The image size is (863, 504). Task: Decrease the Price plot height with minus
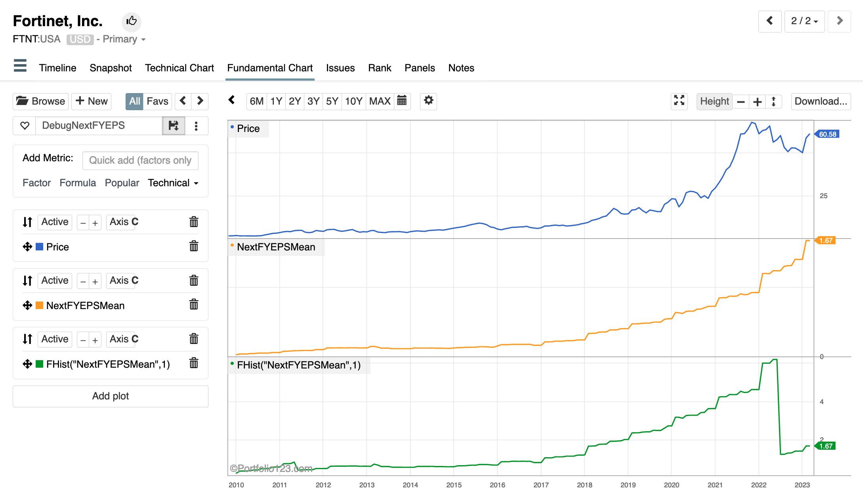click(x=83, y=223)
